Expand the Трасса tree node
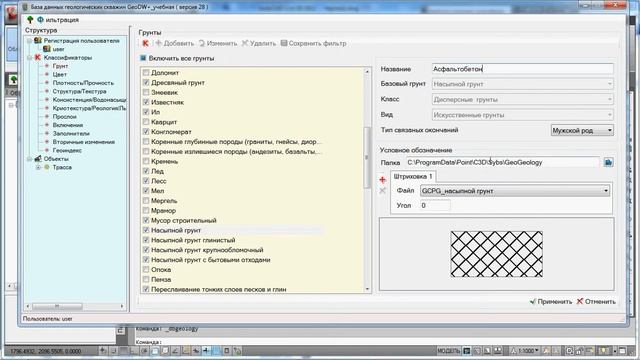The height and width of the screenshot is (360, 640). click(x=38, y=167)
